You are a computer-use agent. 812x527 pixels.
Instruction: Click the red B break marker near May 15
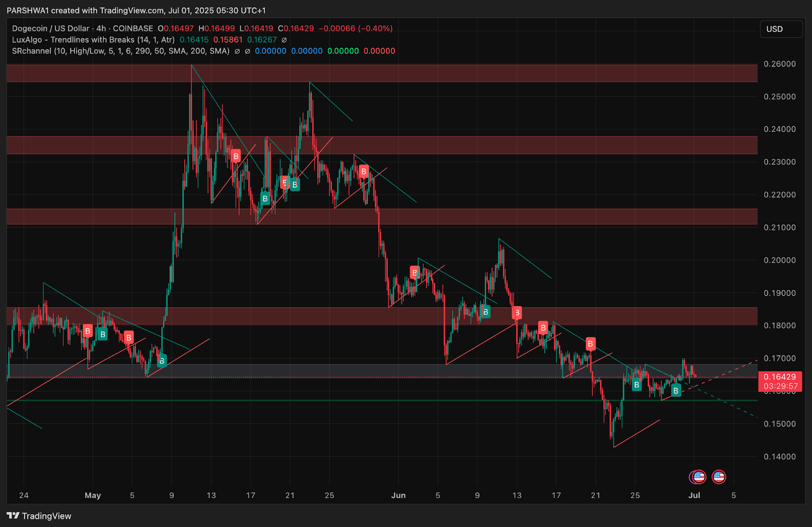pos(235,156)
